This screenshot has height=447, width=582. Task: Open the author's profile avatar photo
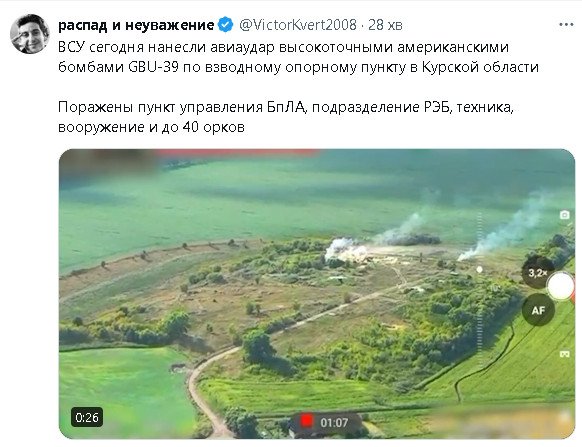coord(30,34)
